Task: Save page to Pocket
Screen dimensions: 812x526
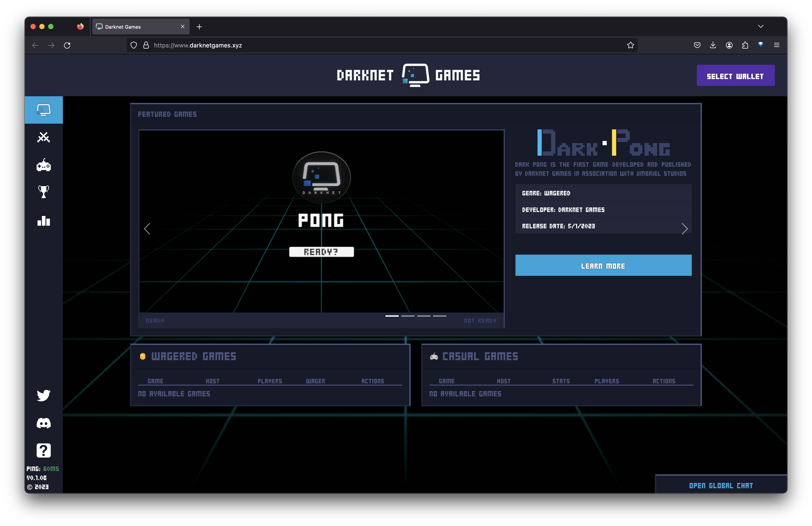Action: pos(697,45)
